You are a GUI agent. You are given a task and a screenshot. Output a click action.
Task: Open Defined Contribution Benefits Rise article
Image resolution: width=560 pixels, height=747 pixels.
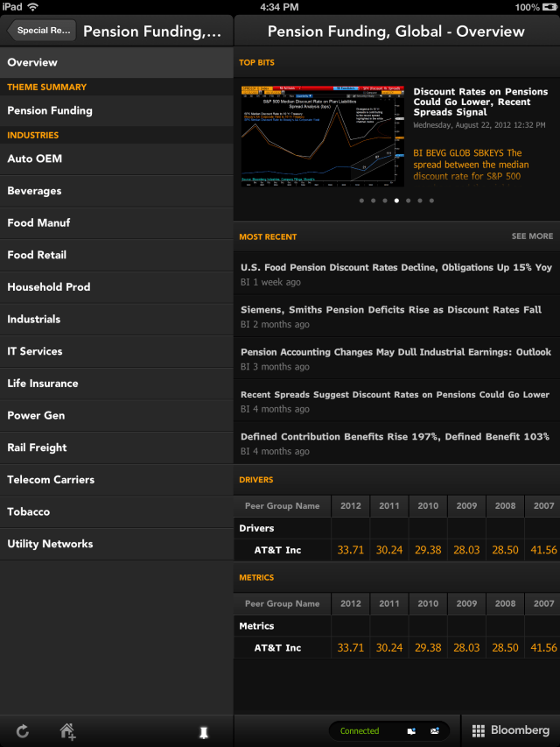coord(396,443)
